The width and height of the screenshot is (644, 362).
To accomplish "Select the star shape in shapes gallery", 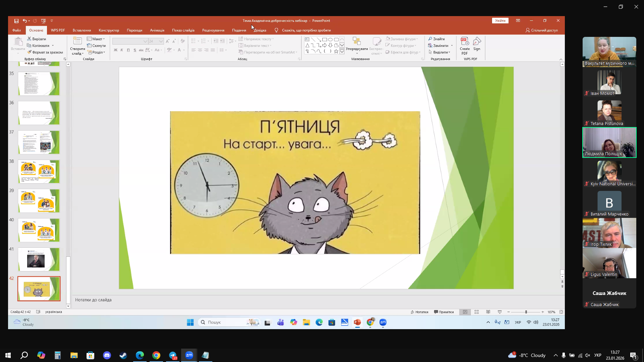I will click(336, 51).
